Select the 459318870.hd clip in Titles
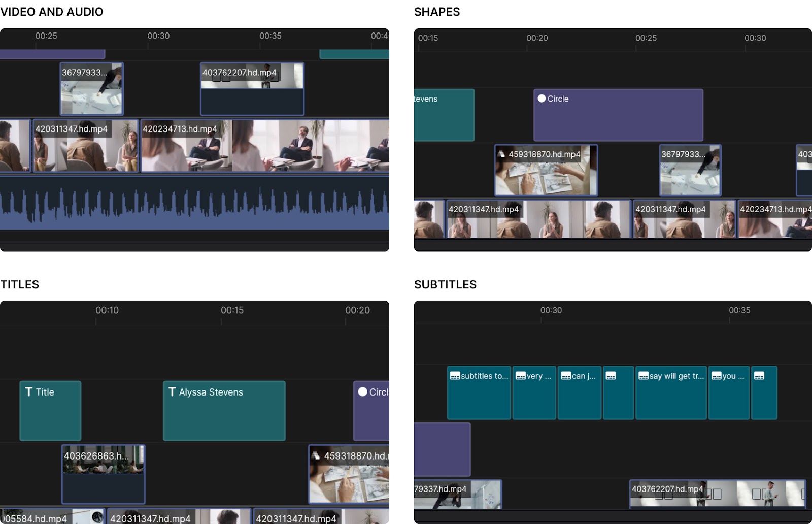This screenshot has width=812, height=524. 349,474
